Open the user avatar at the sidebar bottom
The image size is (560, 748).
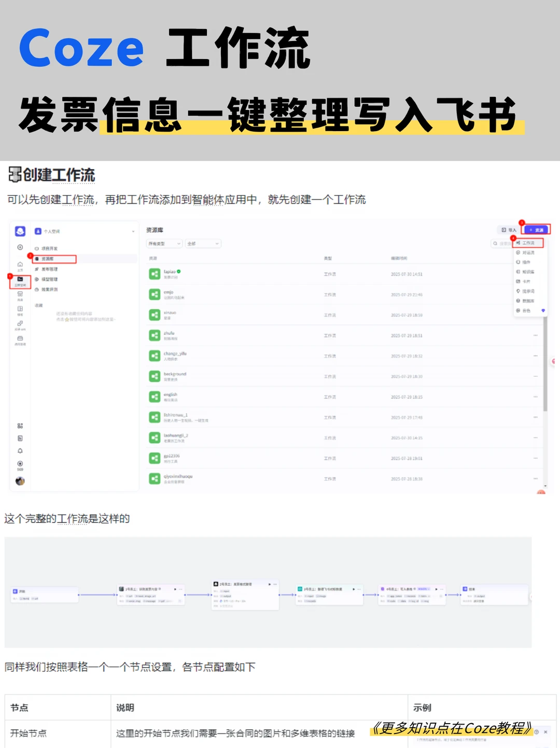coord(20,481)
